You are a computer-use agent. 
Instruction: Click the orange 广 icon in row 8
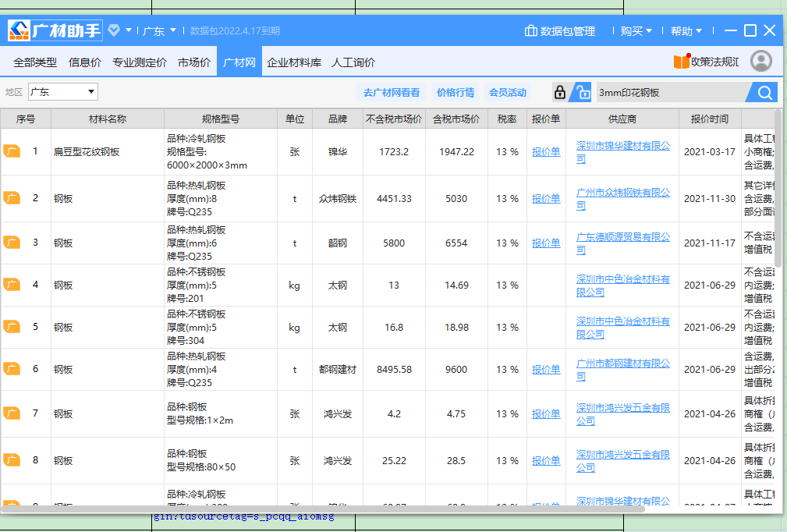pos(12,459)
